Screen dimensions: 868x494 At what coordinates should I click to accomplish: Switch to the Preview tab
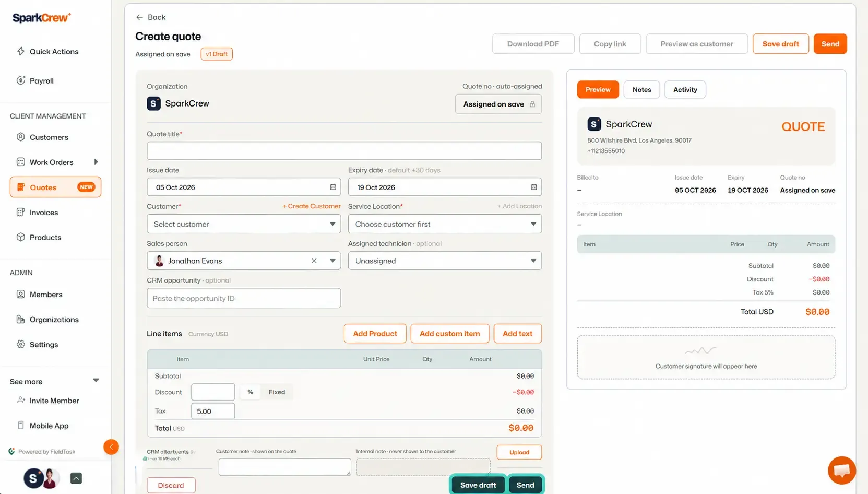[598, 90]
